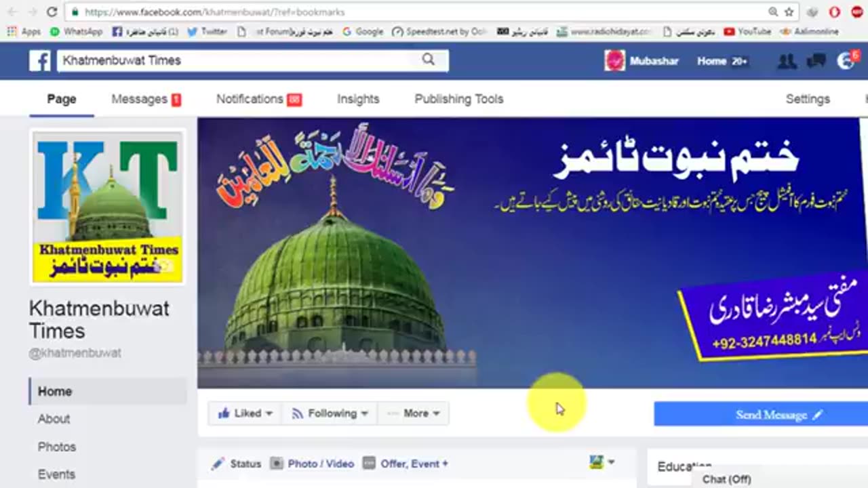Viewport: 868px width, 488px height.
Task: Open the WhatsApp bookmark
Action: click(75, 31)
